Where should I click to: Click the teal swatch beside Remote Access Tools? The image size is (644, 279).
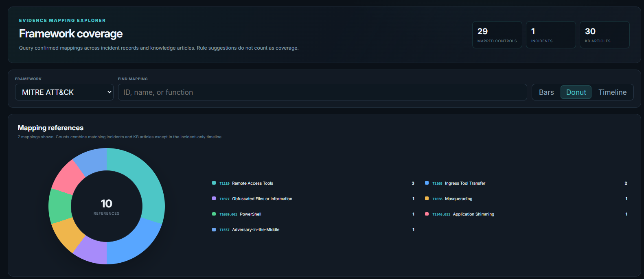click(214, 183)
